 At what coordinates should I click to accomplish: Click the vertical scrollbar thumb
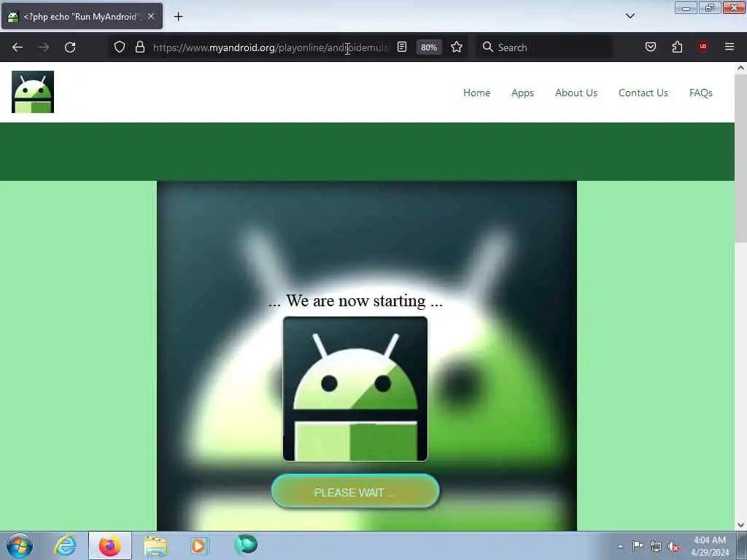(740, 157)
